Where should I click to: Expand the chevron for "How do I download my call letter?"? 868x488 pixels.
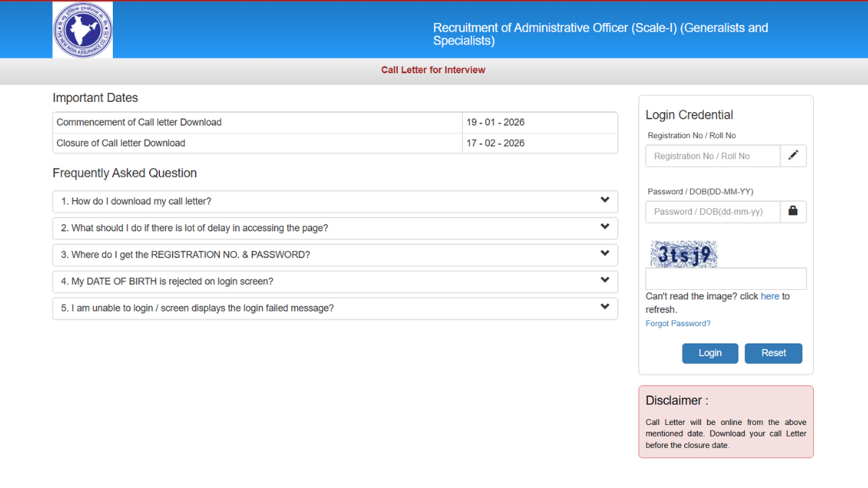coord(605,200)
